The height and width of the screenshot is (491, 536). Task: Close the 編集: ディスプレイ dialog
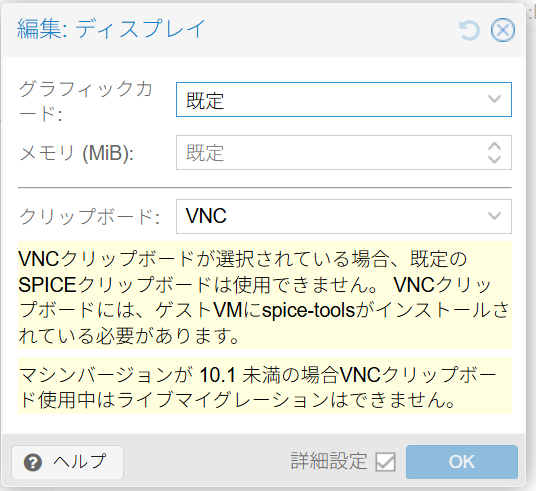(503, 30)
